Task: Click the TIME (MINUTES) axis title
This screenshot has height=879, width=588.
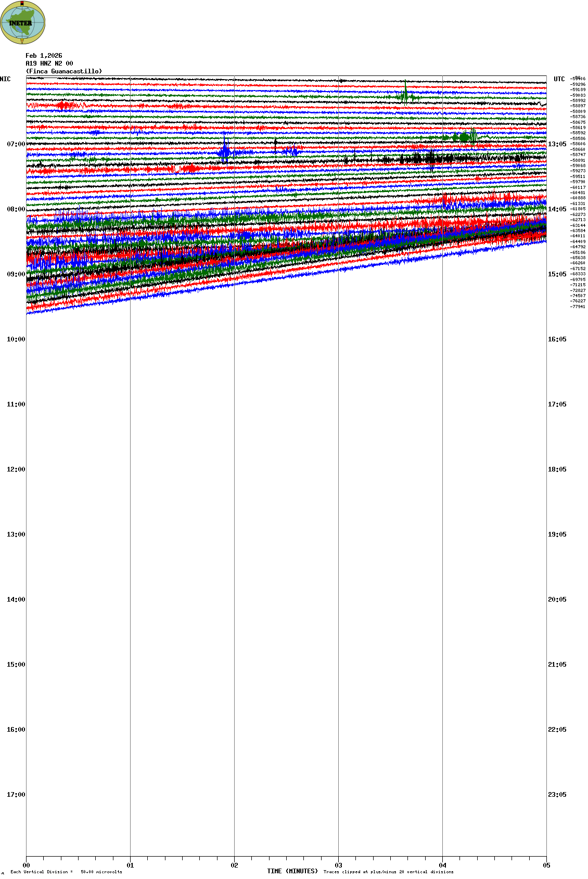Action: 292,871
